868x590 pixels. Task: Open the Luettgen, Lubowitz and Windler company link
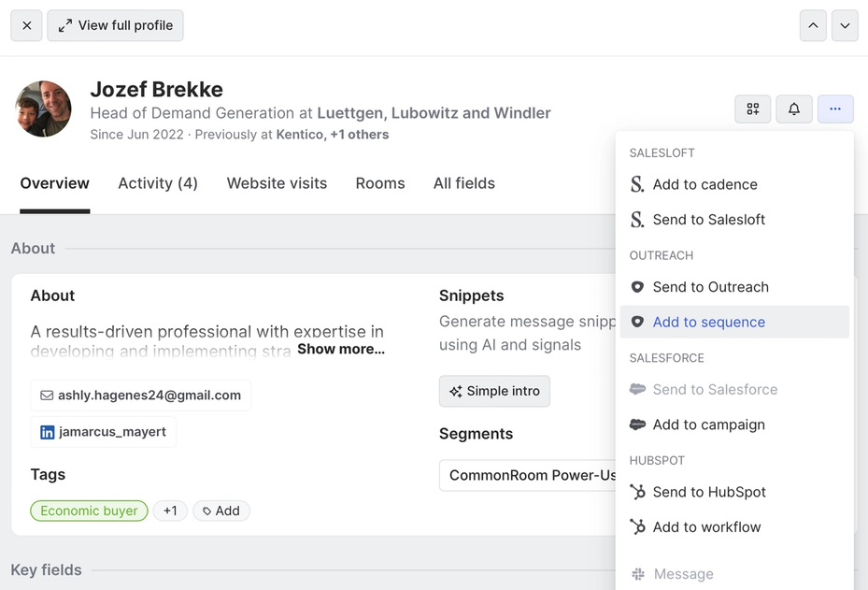[434, 113]
